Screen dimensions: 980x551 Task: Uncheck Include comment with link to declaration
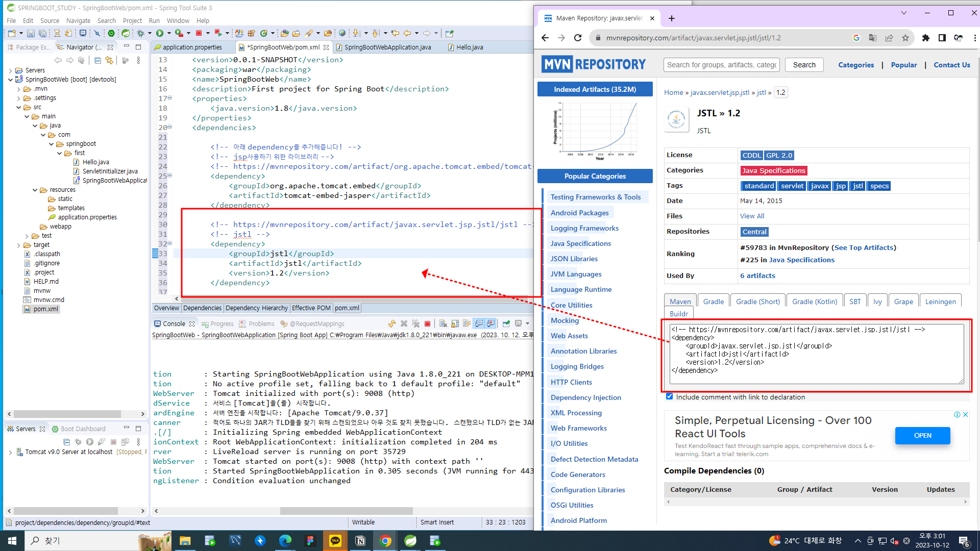coord(669,396)
